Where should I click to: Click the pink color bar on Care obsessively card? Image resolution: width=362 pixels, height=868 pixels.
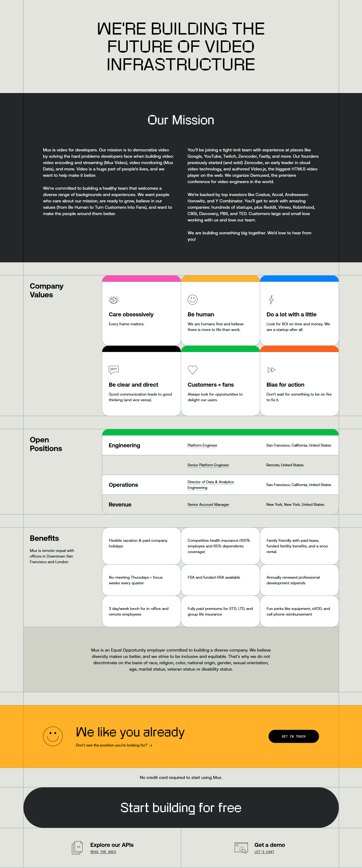pyautogui.click(x=141, y=279)
